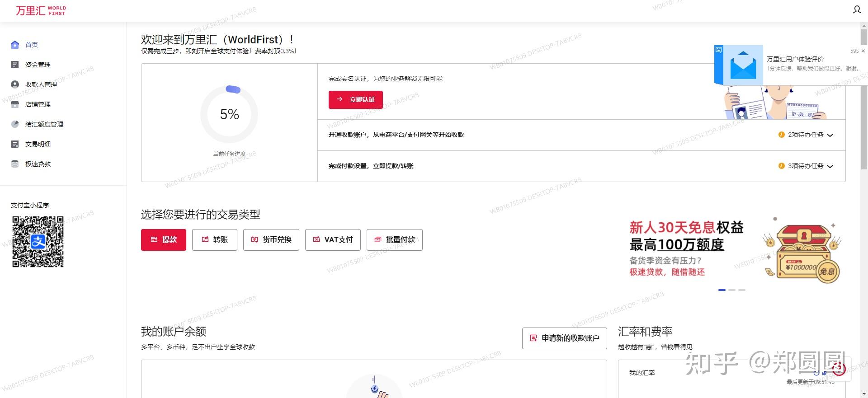The image size is (868, 398).
Task: Click the 极速贷款，随借随还 banner text
Action: [667, 272]
